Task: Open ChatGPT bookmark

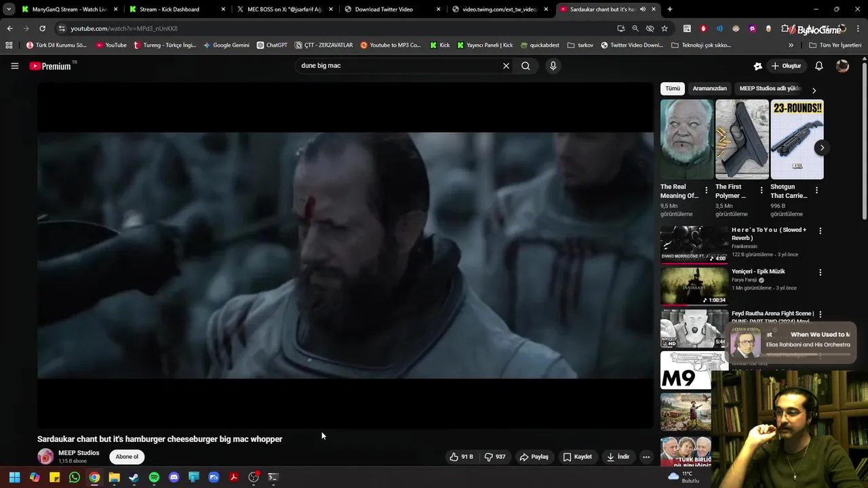Action: [x=272, y=45]
